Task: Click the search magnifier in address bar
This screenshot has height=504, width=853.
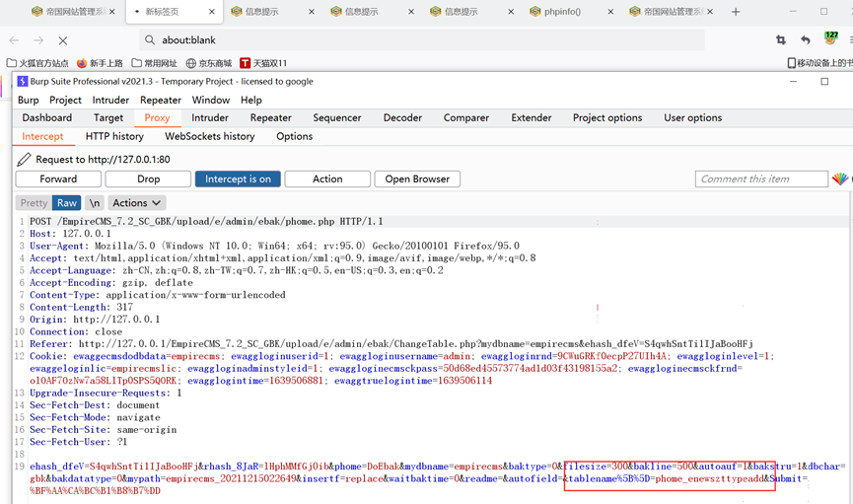Action: click(x=150, y=39)
